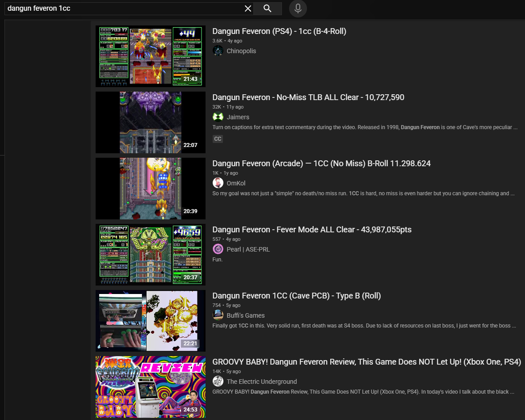Visit the Chinopolis channel name link
The height and width of the screenshot is (420, 525).
click(241, 51)
